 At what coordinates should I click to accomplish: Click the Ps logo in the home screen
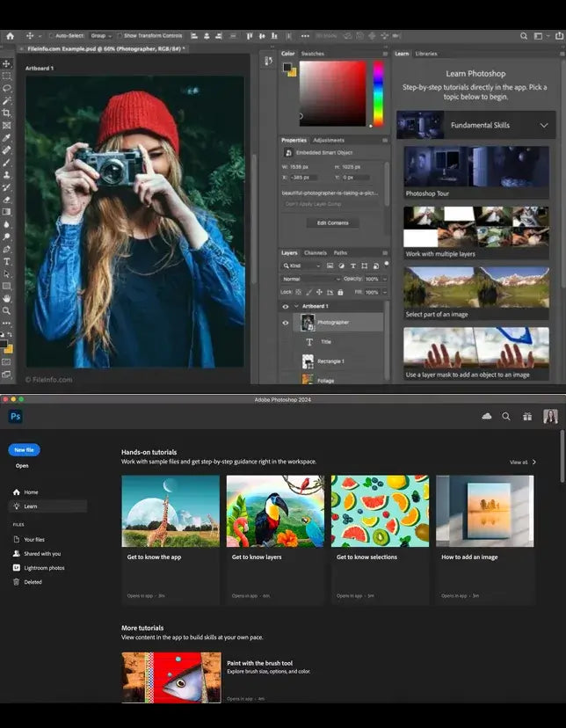(15, 416)
